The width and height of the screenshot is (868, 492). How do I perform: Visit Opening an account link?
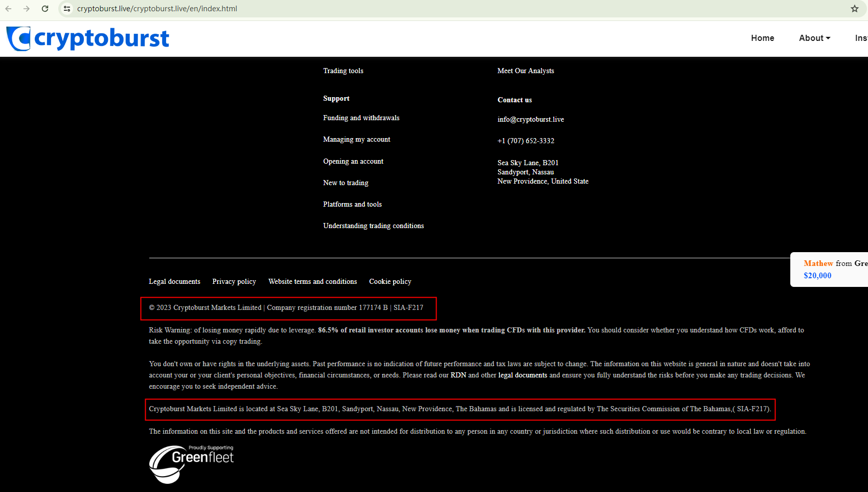tap(353, 161)
